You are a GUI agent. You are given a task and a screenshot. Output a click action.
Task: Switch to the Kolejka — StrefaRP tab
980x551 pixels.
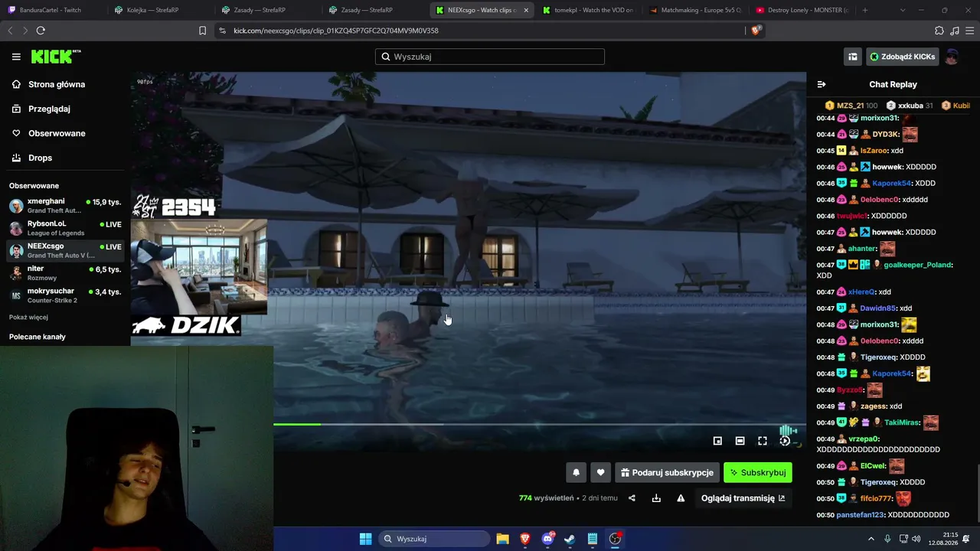158,10
